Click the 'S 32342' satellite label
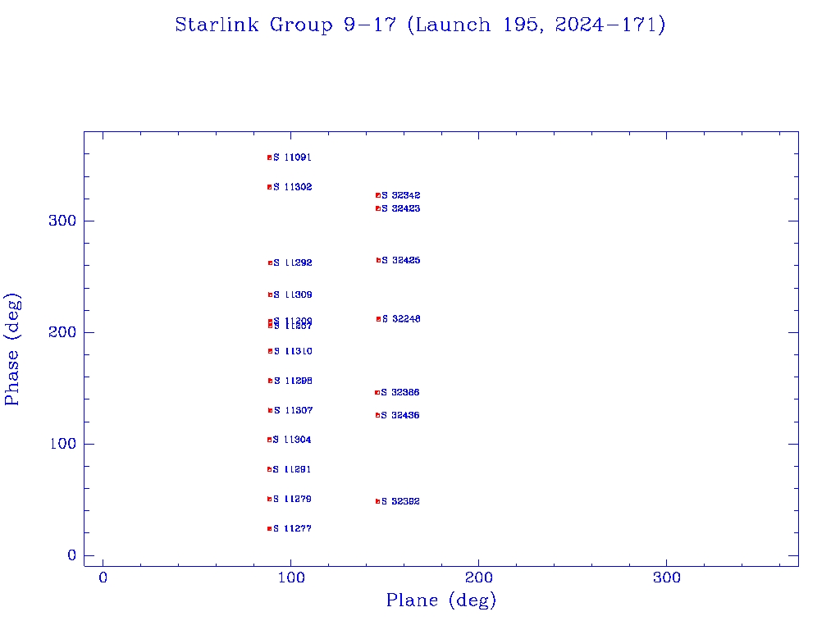This screenshot has height=630, width=840. (x=400, y=195)
